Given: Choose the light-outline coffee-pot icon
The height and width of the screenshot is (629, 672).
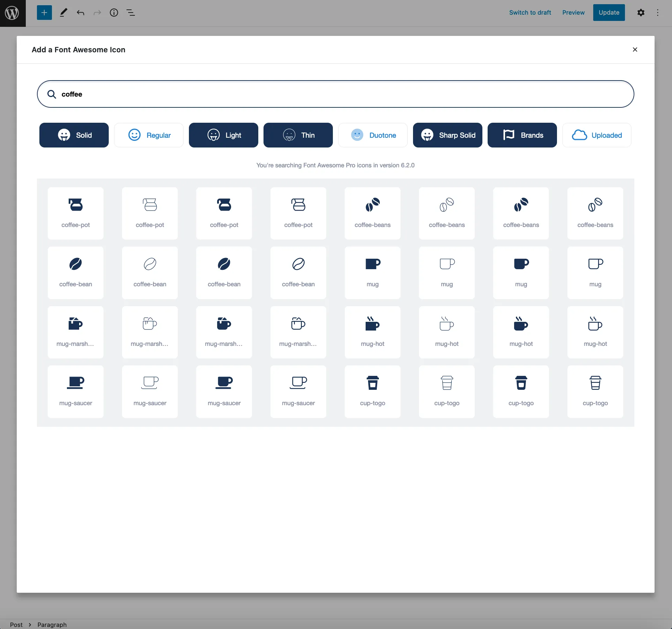Looking at the screenshot, I should [x=298, y=213].
